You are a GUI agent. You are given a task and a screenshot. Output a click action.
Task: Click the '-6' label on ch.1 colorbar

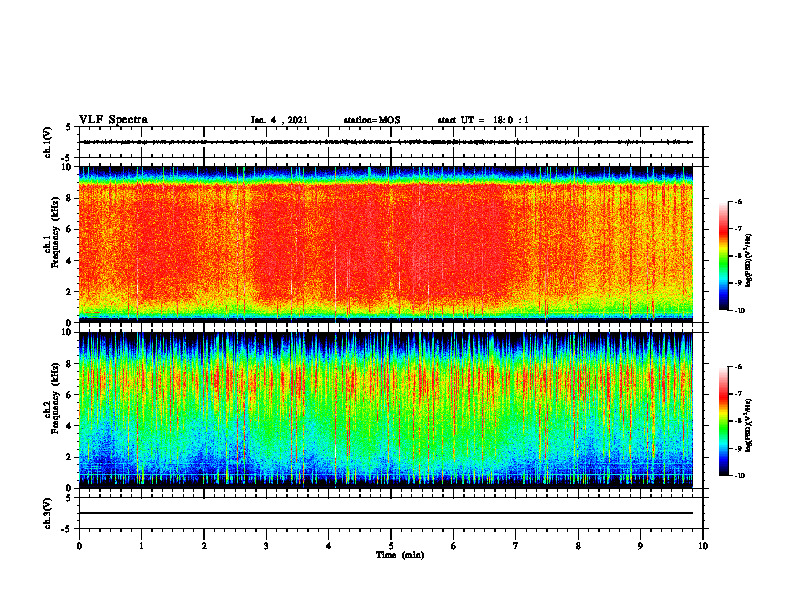pyautogui.click(x=738, y=201)
